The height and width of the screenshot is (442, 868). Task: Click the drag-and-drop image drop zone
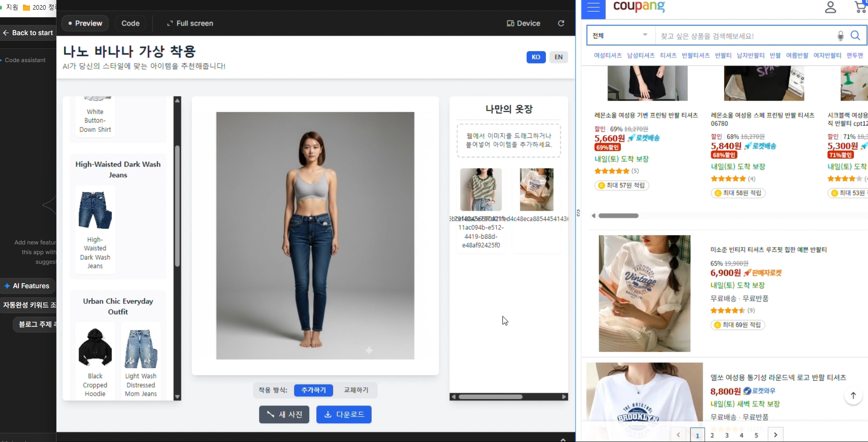tap(509, 141)
